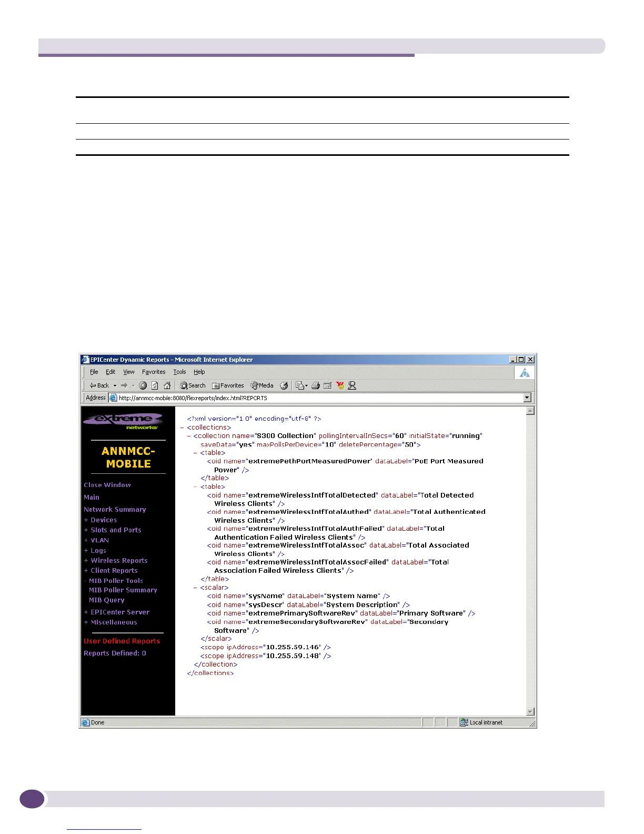Click the Close Window link in the sidebar
This screenshot has width=644, height=834.
(x=107, y=485)
